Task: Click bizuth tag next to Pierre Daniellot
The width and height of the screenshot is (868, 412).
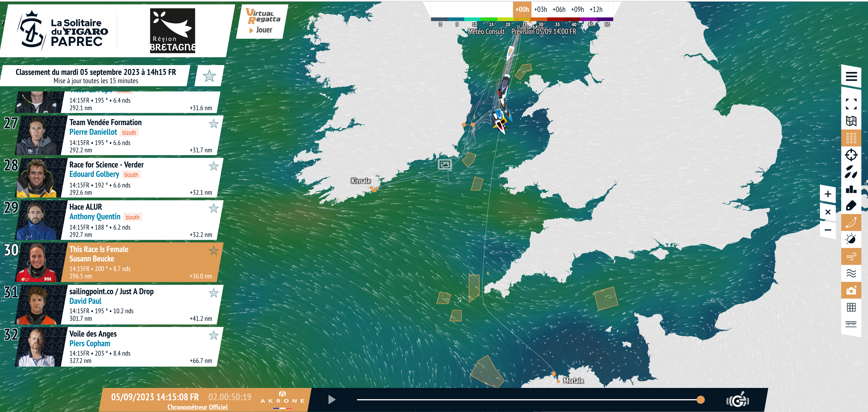Action: coord(129,133)
